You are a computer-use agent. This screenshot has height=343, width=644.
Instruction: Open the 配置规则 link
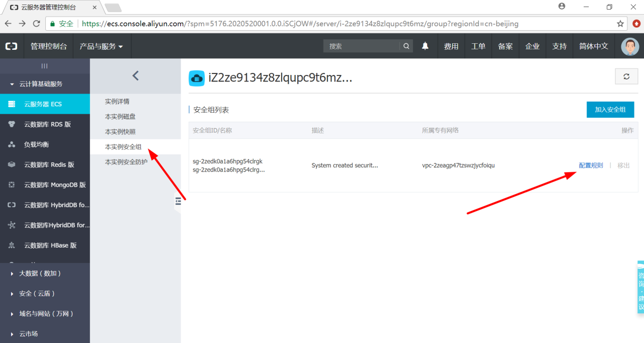click(591, 165)
